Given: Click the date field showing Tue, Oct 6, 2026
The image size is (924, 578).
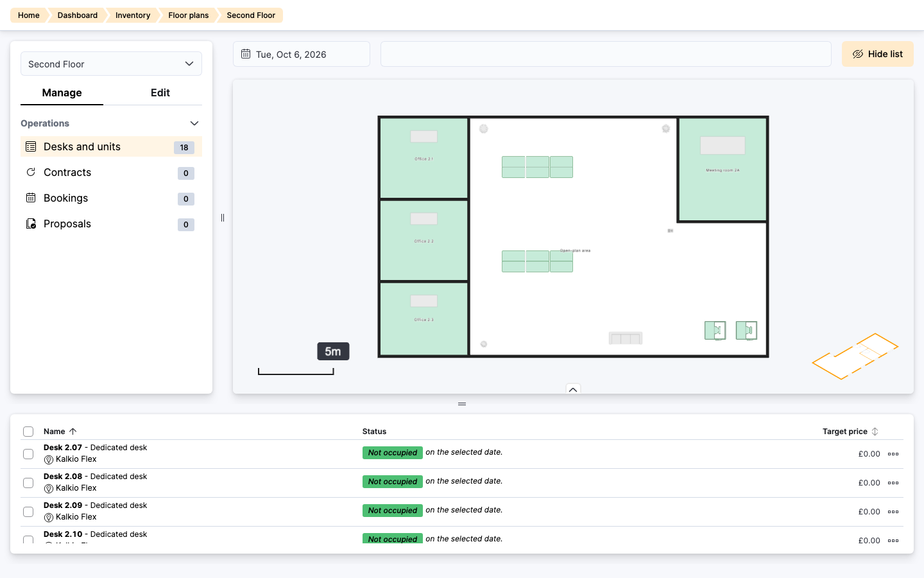Looking at the screenshot, I should click(302, 54).
